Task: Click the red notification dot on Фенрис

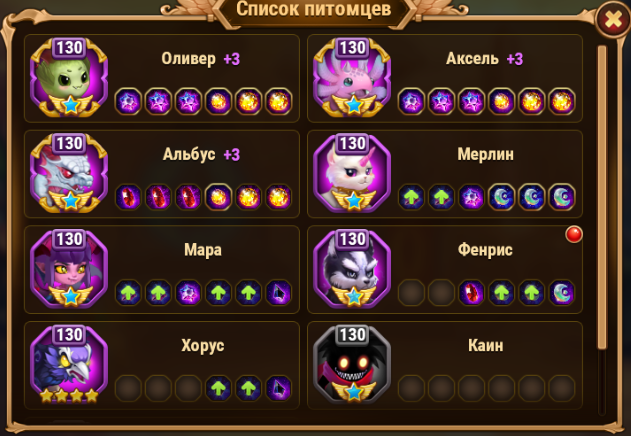Action: pyautogui.click(x=574, y=234)
